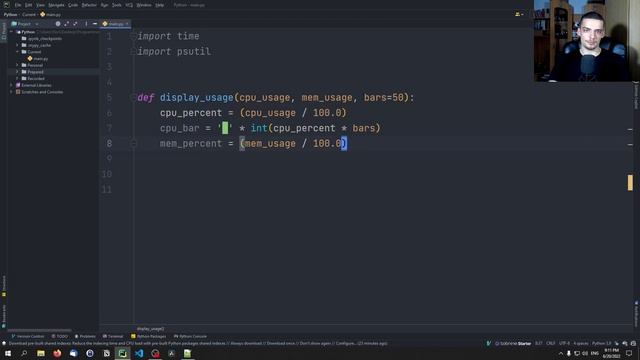The width and height of the screenshot is (640, 360).
Task: Open the Code menu
Action: (x=73, y=5)
